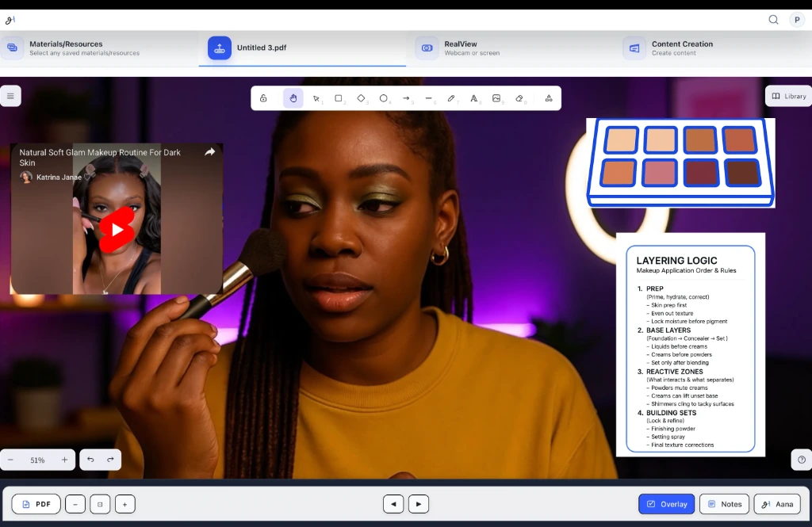Go to next PDF page
The width and height of the screenshot is (812, 527).
coord(419,504)
